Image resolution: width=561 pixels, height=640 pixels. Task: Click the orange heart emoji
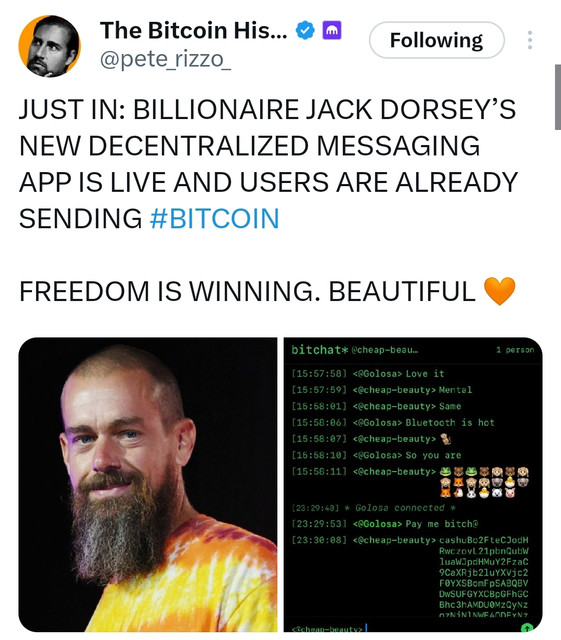499,291
